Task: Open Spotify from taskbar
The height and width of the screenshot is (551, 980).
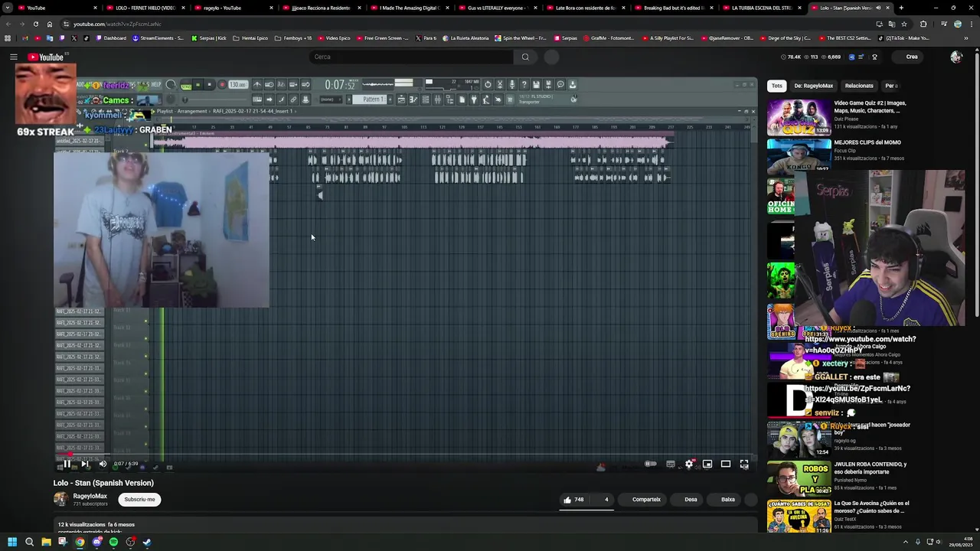Action: point(113,542)
